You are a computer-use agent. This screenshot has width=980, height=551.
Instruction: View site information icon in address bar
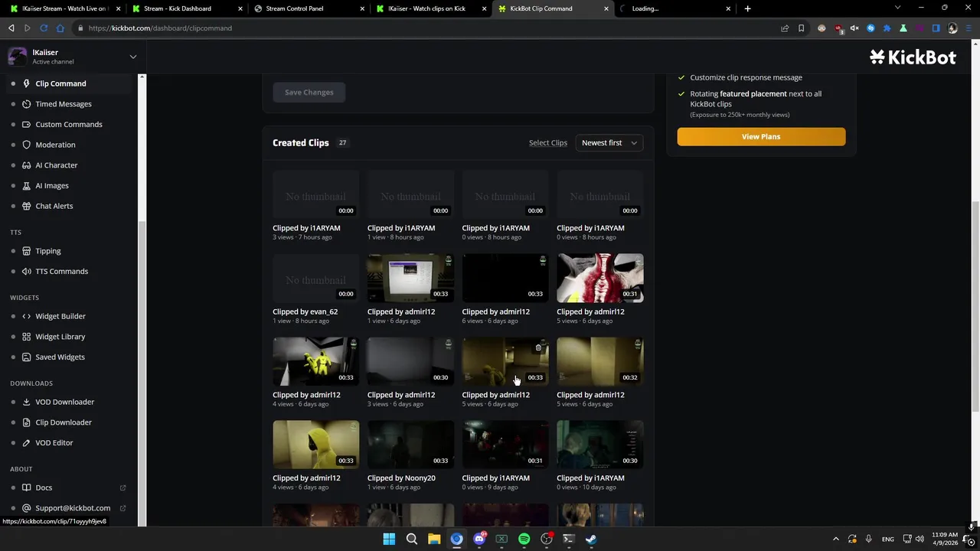pos(80,28)
